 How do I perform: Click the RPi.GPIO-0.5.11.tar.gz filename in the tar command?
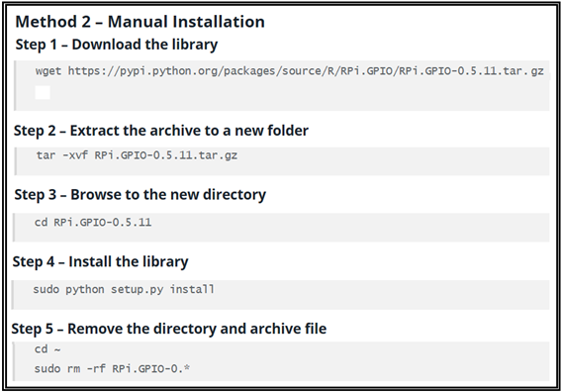click(165, 155)
